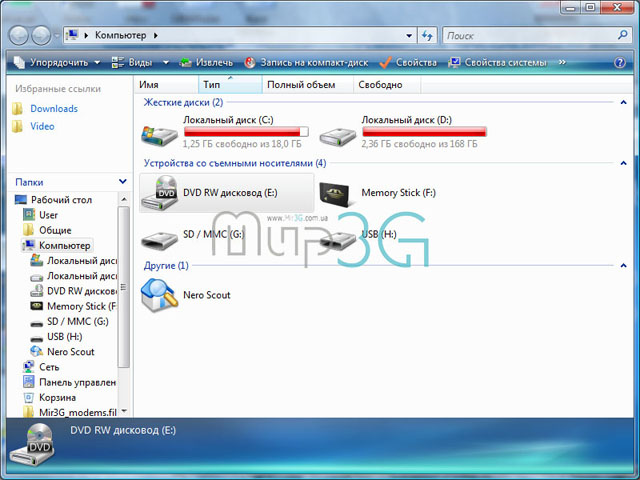Click Извлечь toolbar button
This screenshot has height=480, width=640.
[207, 62]
